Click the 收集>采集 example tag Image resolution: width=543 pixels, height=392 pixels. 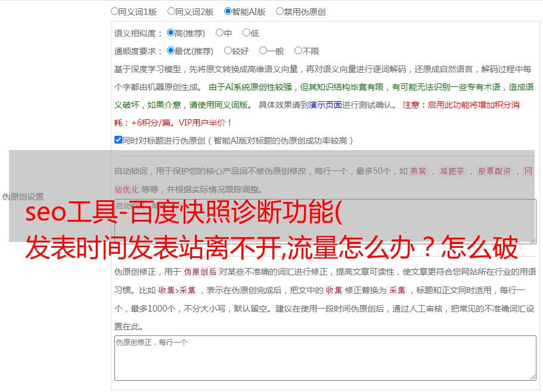pyautogui.click(x=177, y=290)
